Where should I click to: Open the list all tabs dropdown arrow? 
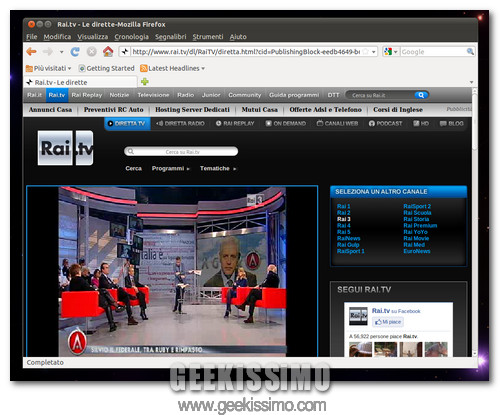coord(471,82)
